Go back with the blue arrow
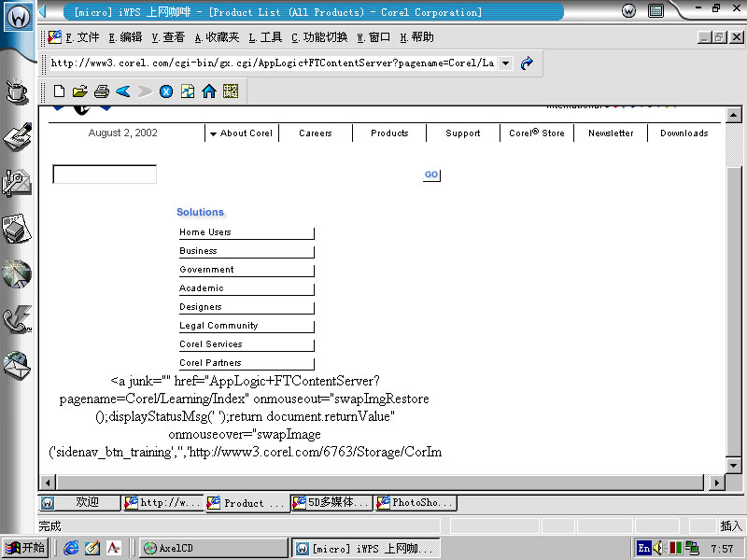The height and width of the screenshot is (560, 747). 123,91
